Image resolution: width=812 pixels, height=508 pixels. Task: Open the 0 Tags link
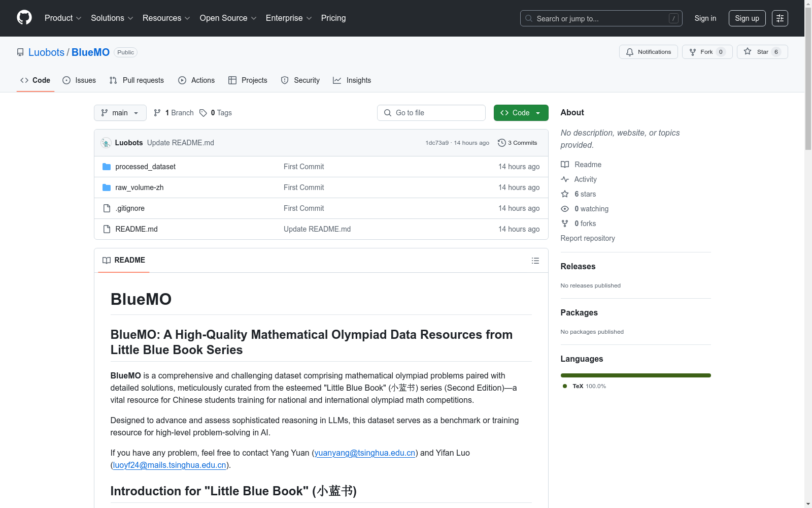(216, 113)
